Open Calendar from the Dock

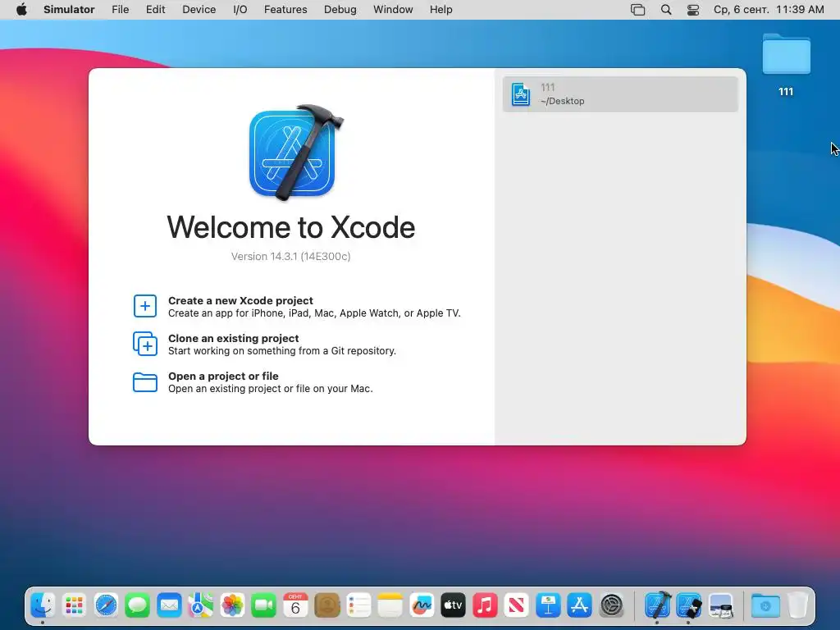point(295,606)
